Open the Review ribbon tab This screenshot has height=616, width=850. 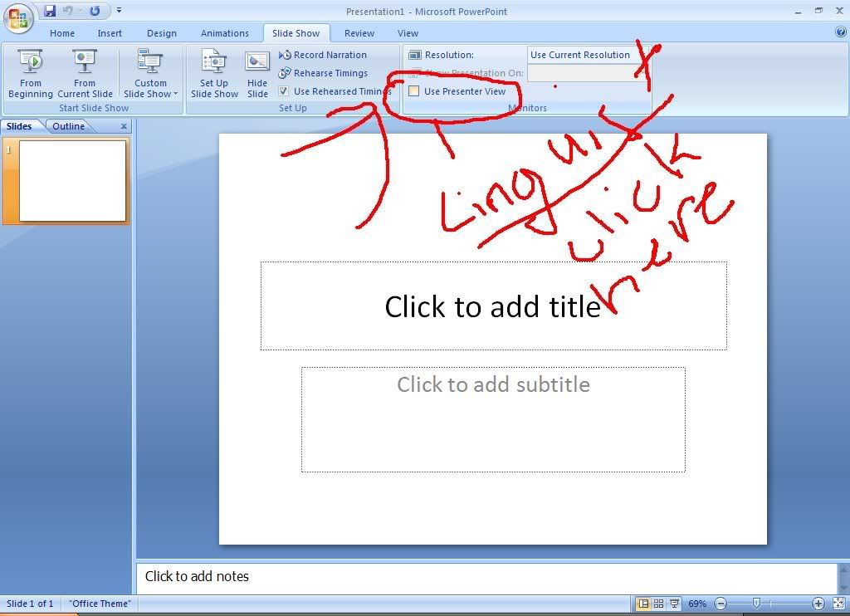[x=359, y=33]
